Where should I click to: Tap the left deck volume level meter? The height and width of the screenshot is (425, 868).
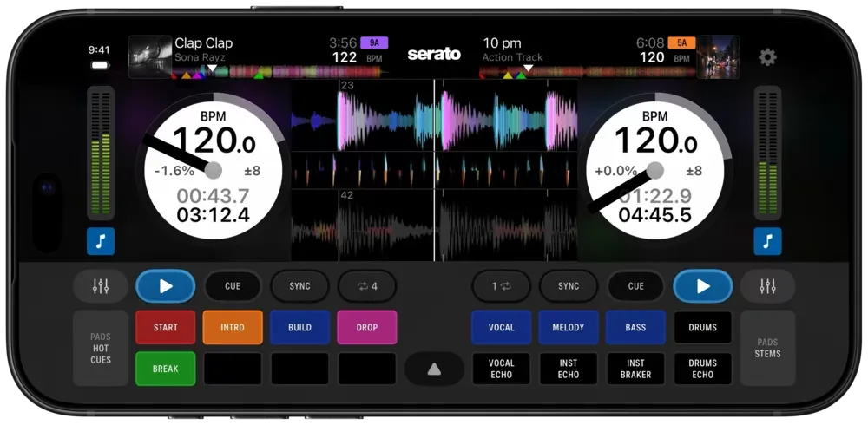pyautogui.click(x=101, y=154)
